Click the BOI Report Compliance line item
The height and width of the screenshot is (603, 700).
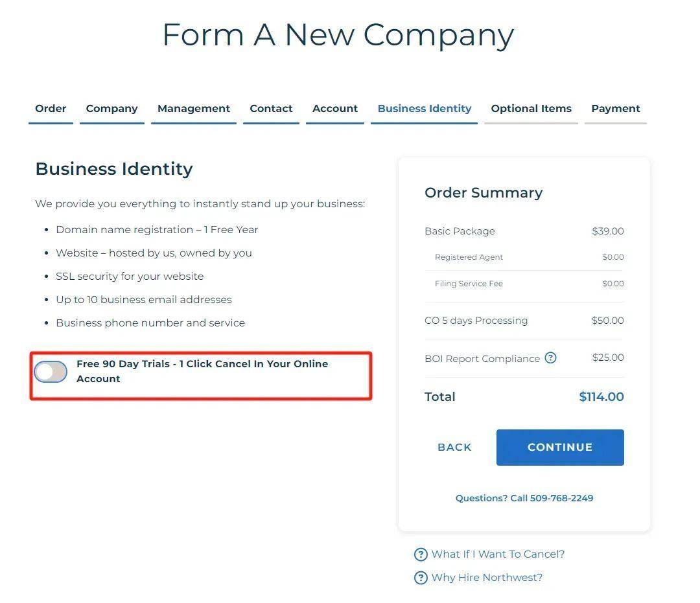pyautogui.click(x=524, y=358)
